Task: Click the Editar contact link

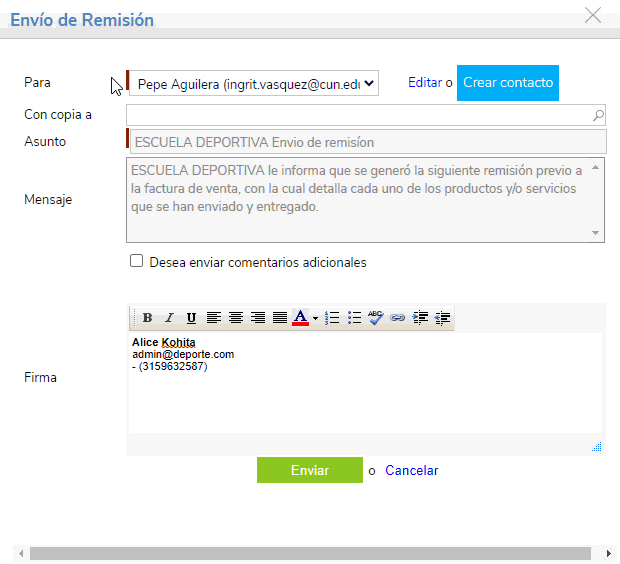Action: [425, 82]
